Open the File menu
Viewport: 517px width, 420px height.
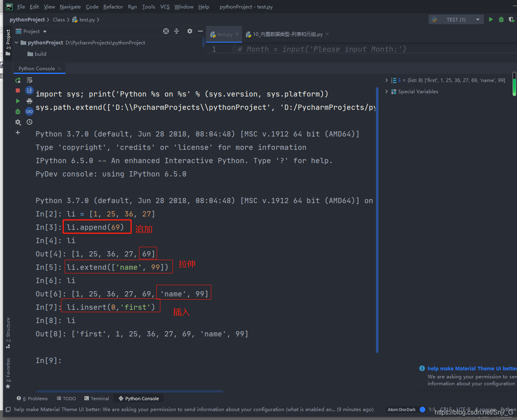tap(21, 7)
